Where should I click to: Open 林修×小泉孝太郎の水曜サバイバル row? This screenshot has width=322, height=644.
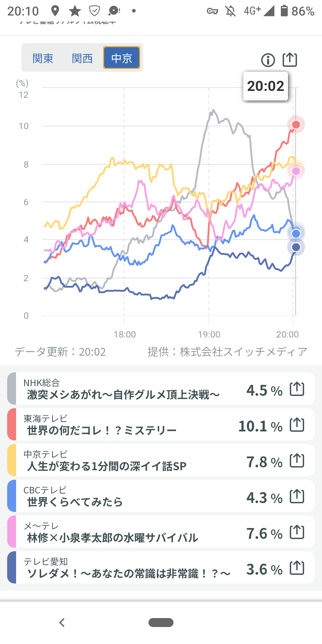(x=112, y=538)
